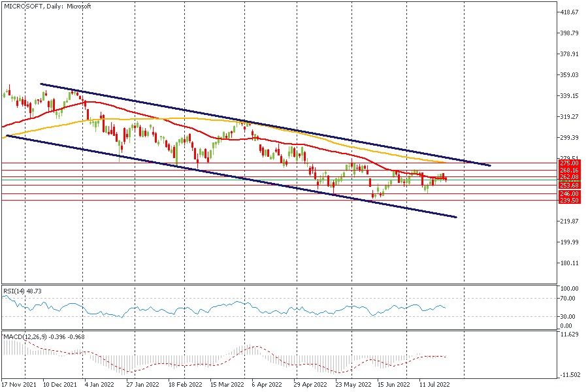The height and width of the screenshot is (392, 588).
Task: Click the 180.11 price axis label
Action: click(570, 263)
